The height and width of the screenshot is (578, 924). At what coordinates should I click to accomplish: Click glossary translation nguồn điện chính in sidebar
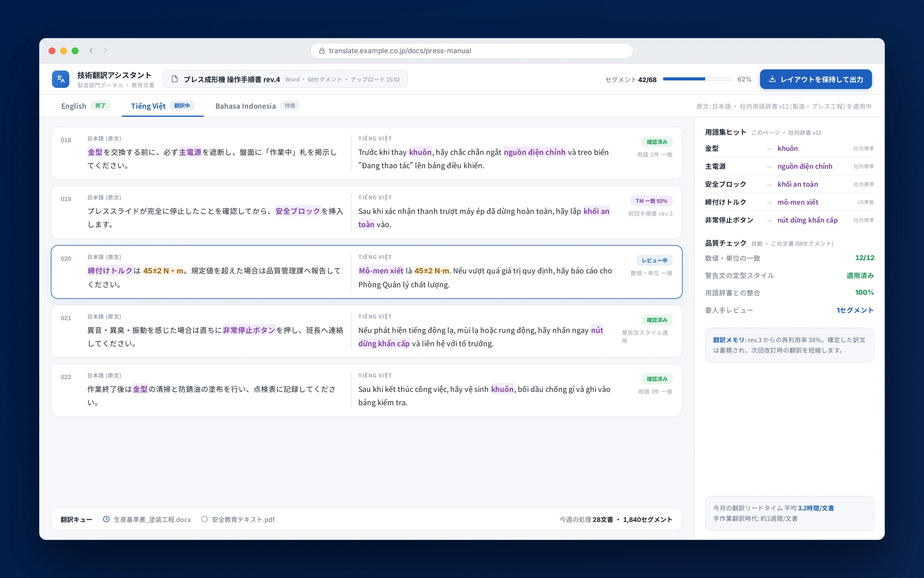[x=805, y=166]
